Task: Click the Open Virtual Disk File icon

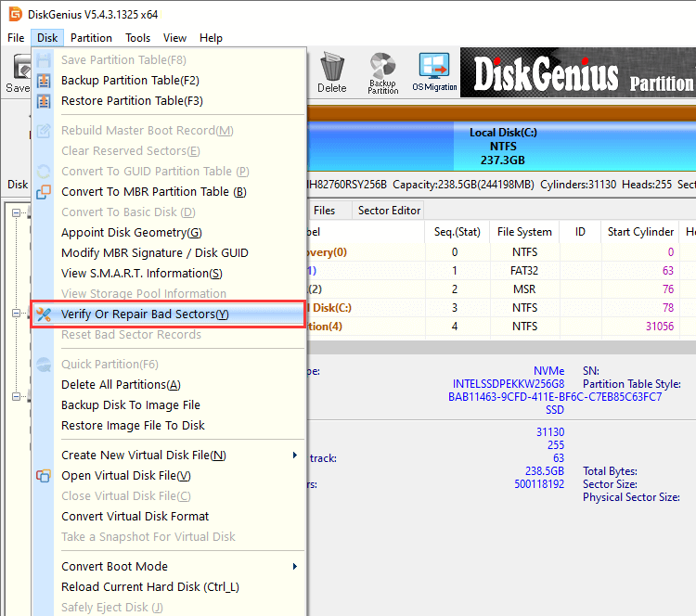Action: (44, 476)
